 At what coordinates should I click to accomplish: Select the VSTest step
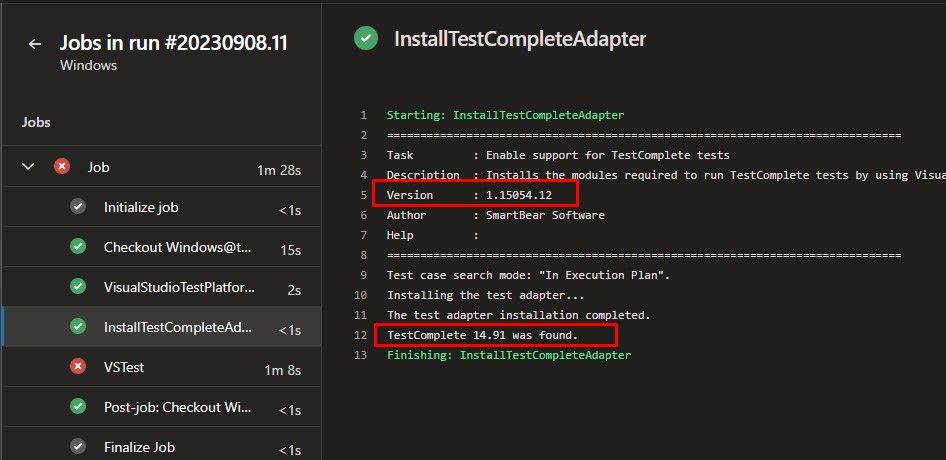pos(124,367)
